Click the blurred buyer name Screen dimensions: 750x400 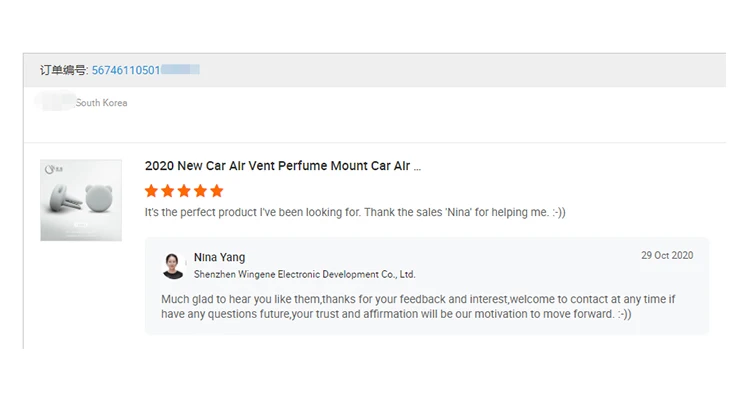tap(55, 102)
